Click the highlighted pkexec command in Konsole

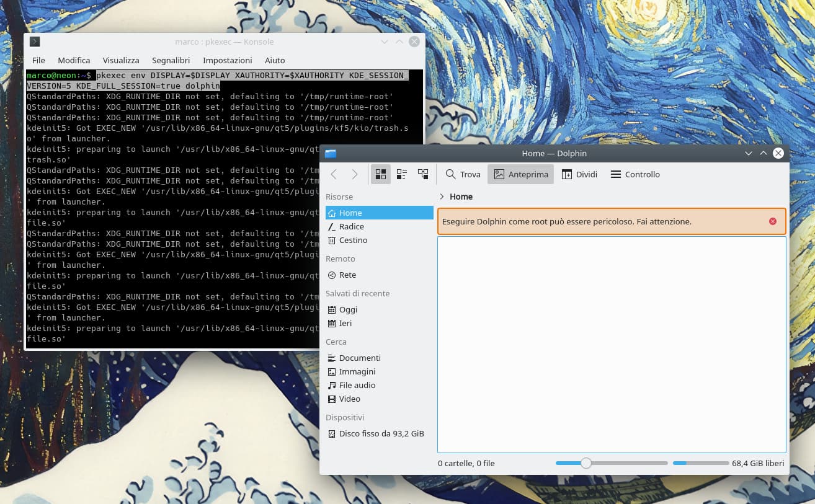[x=217, y=81]
